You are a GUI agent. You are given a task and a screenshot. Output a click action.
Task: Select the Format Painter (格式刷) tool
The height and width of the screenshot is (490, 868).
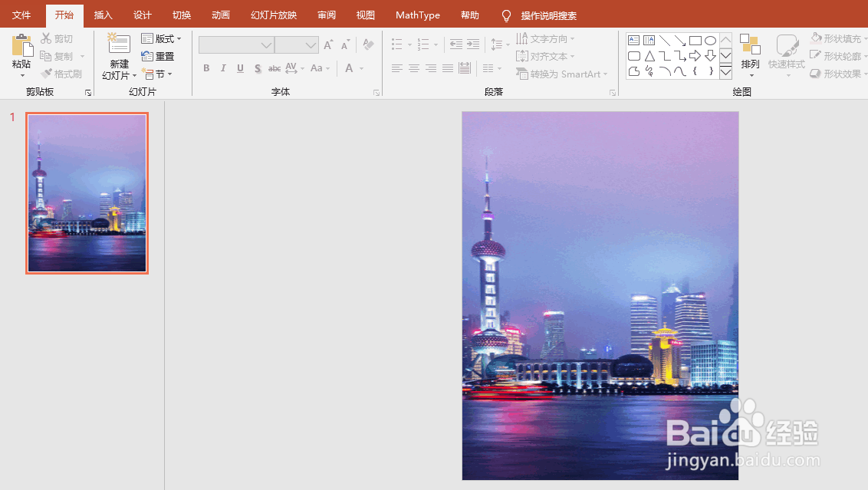point(61,73)
